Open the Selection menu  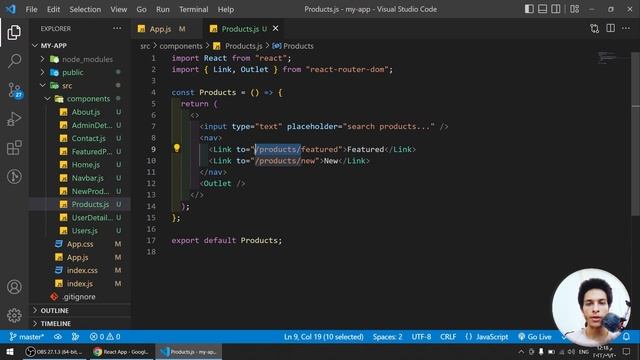tap(85, 9)
